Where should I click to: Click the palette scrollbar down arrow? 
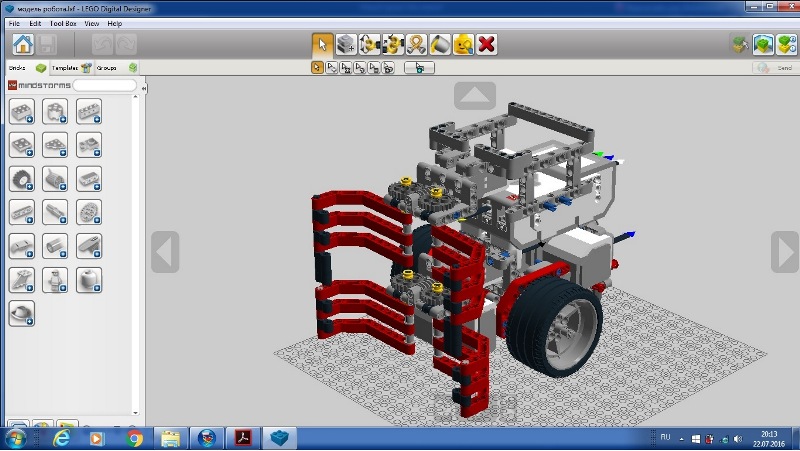[136, 413]
